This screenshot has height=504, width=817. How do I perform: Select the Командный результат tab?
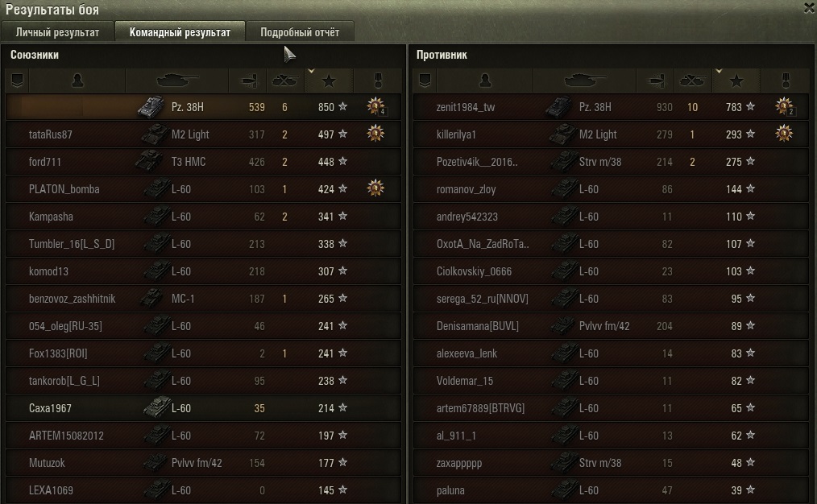tap(180, 31)
